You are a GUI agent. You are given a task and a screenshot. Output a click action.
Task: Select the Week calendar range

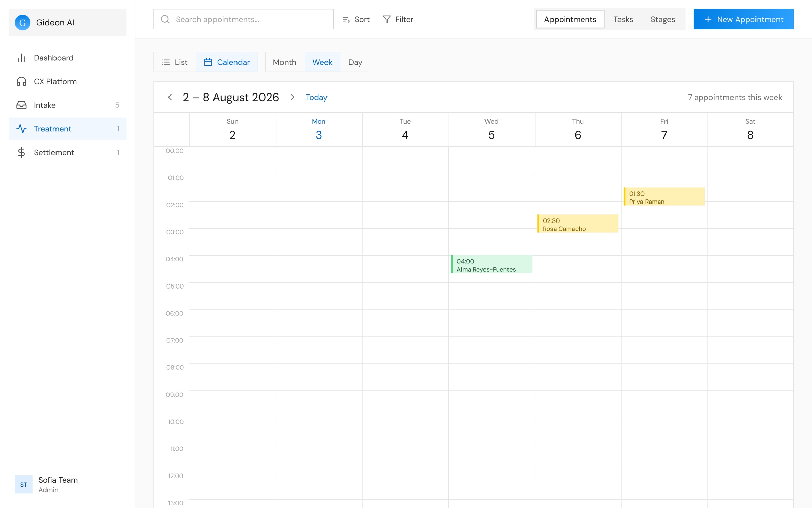coord(322,62)
